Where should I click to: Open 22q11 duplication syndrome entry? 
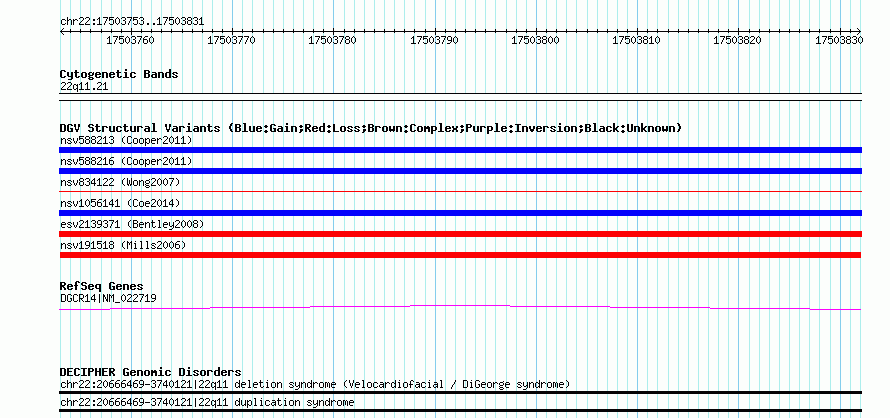[207, 403]
